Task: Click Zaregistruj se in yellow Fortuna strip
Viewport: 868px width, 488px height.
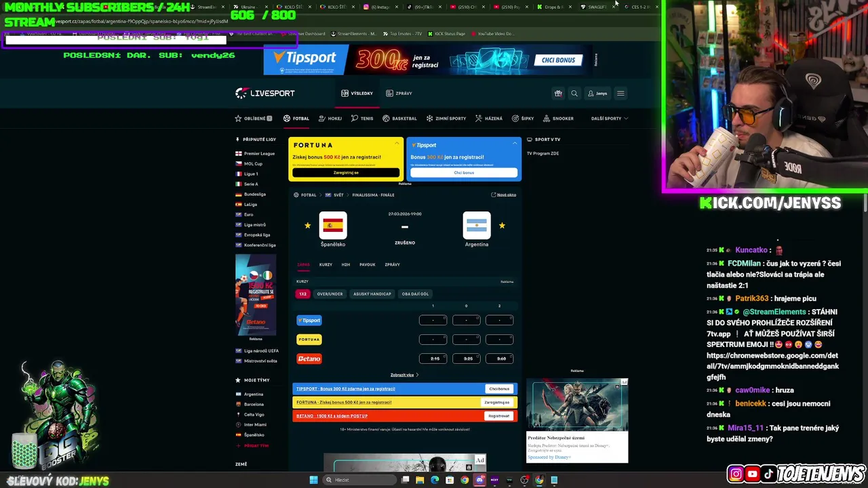Action: tap(497, 403)
